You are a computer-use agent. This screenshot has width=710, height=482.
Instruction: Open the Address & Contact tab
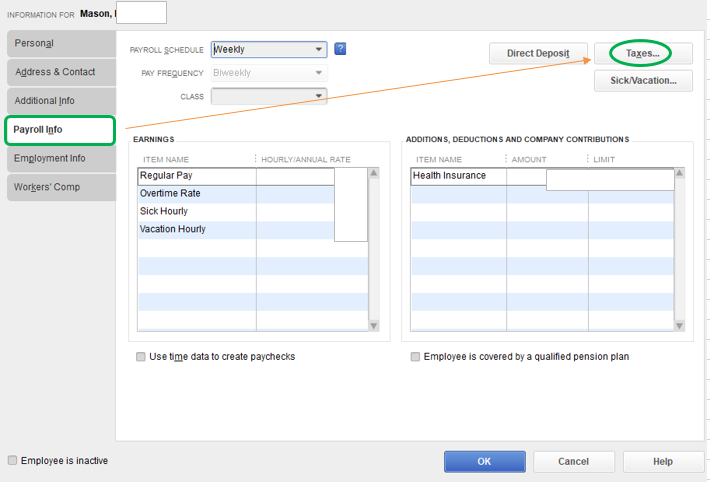[x=61, y=72]
